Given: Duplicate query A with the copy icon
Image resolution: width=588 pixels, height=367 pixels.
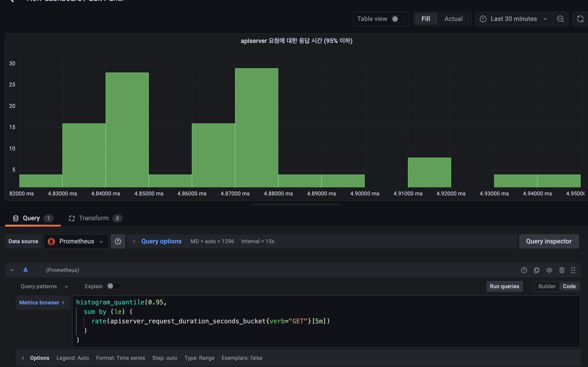Looking at the screenshot, I should click(x=536, y=270).
